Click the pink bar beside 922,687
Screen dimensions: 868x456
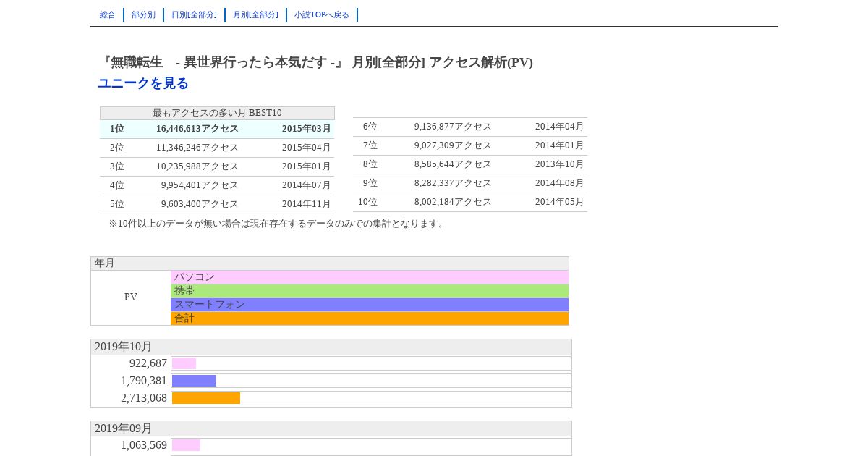(x=184, y=363)
